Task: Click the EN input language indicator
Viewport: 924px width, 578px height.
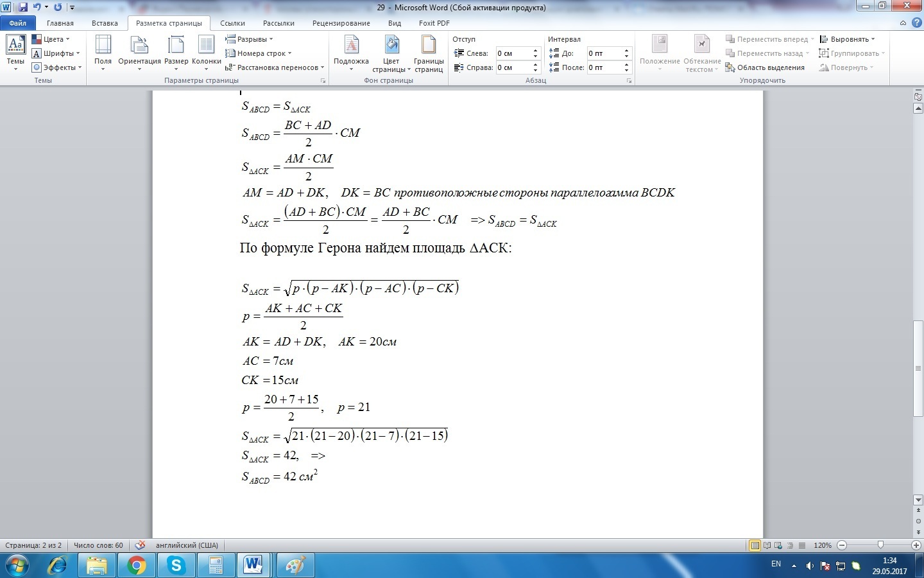Action: [776, 564]
